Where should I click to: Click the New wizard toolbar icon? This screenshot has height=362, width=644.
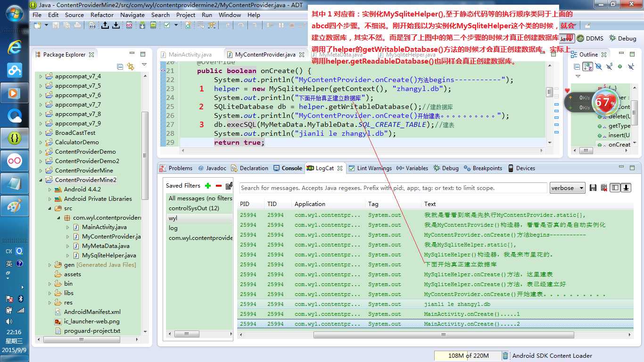38,25
